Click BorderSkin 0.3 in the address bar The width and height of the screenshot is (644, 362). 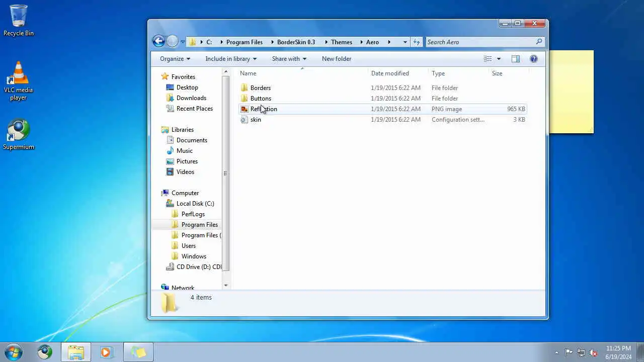tap(296, 42)
